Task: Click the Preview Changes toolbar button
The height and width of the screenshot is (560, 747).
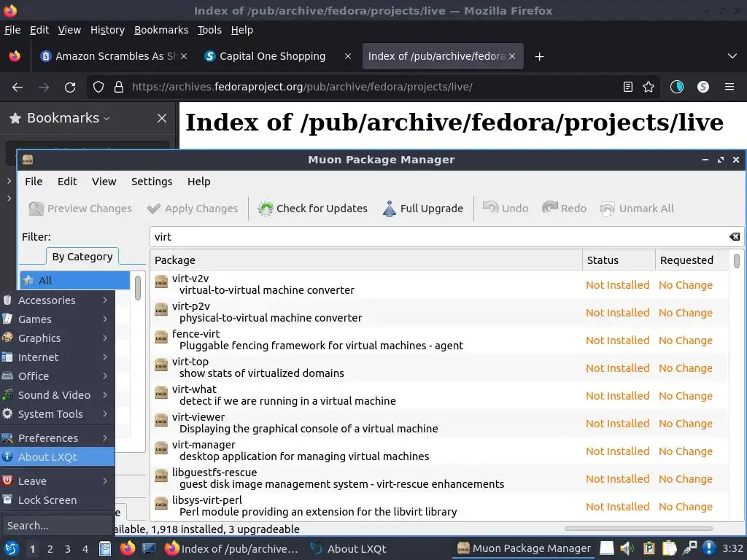Action: 80,209
